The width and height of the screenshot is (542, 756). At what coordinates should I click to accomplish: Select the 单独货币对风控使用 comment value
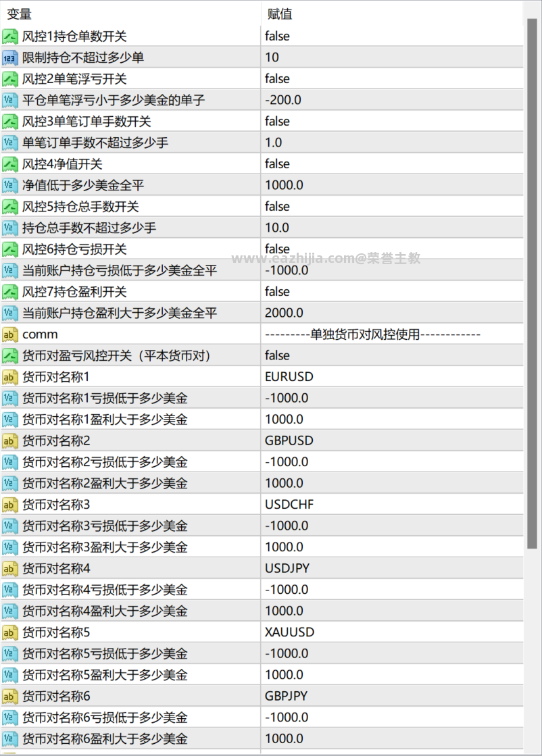point(373,334)
